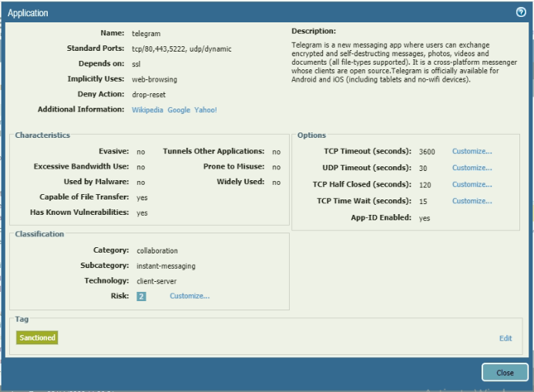This screenshot has width=534, height=392.
Task: Select the Subcategory value instant-messaging
Action: pyautogui.click(x=166, y=266)
